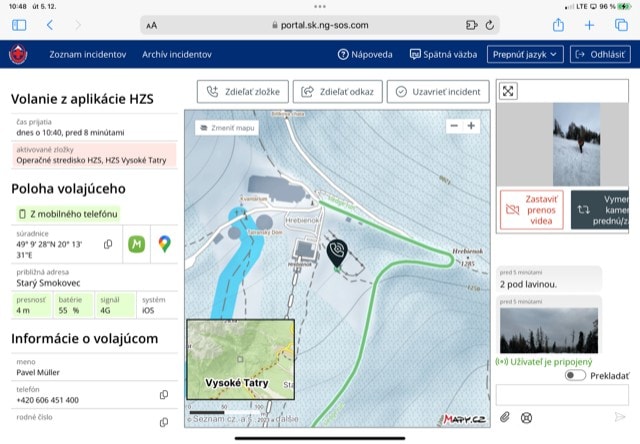This screenshot has height=444, width=640.
Task: Open location in Mapy.cz app icon
Action: click(136, 243)
